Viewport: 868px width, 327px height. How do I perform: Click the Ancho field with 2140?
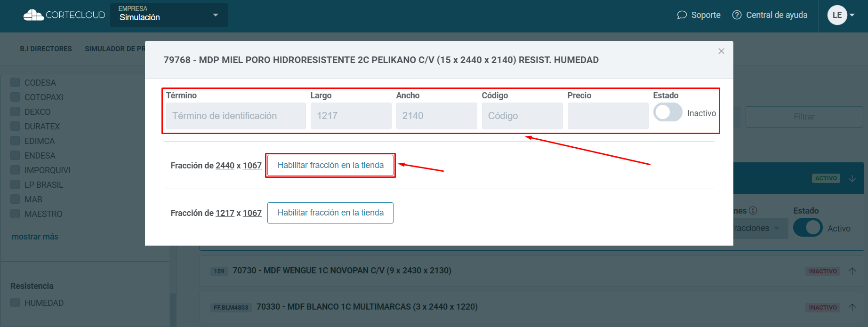click(437, 116)
